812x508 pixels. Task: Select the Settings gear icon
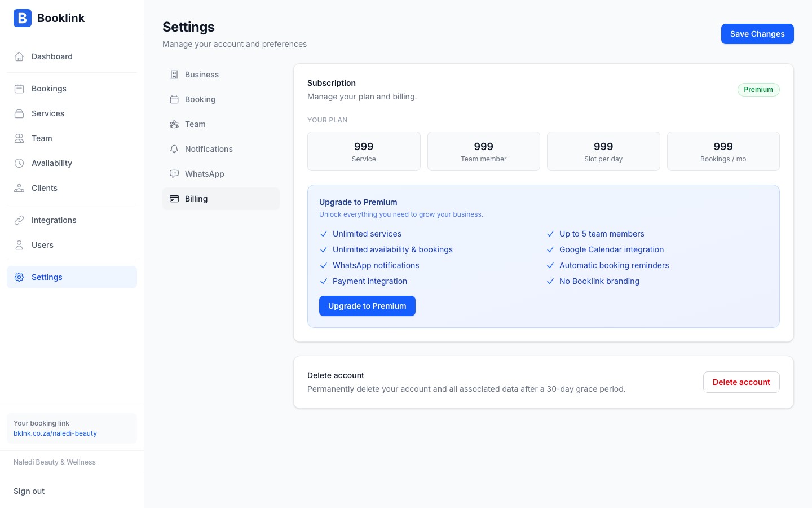[x=19, y=277]
